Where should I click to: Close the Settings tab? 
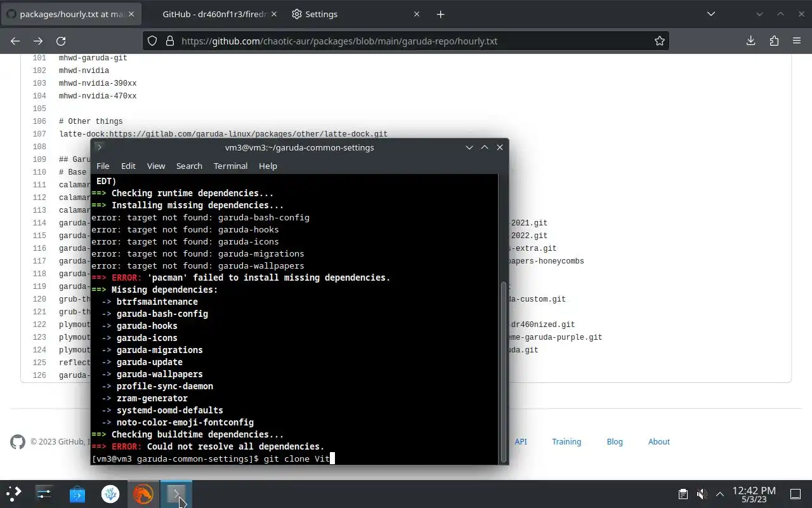(x=417, y=14)
